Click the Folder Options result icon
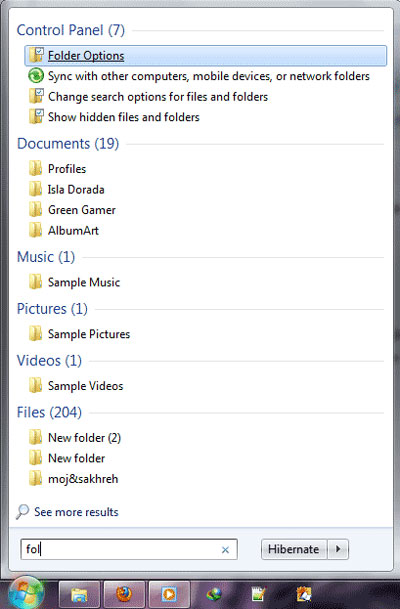This screenshot has height=609, width=400. coord(36,55)
